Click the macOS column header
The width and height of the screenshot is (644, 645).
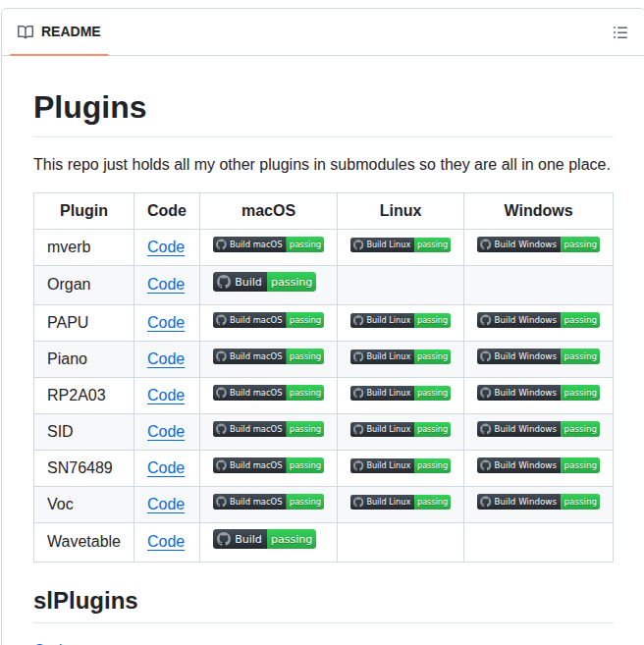coord(269,211)
